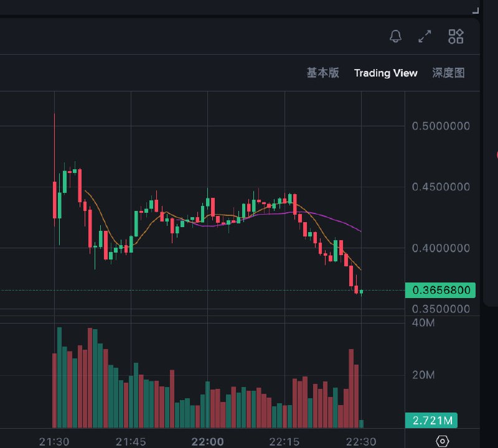Click the bell alert icon
Screen dimensions: 498x448
(395, 37)
